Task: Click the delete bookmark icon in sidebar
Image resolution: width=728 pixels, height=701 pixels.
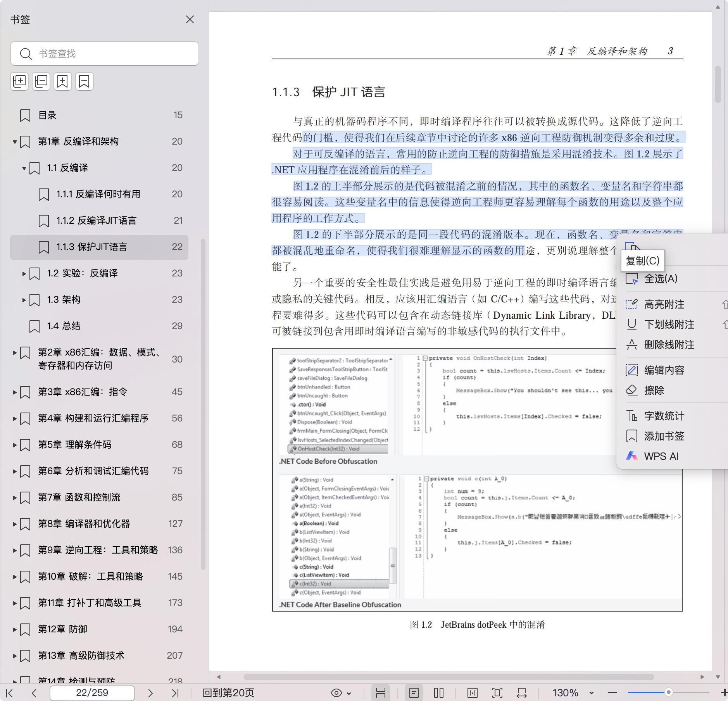Action: point(84,81)
